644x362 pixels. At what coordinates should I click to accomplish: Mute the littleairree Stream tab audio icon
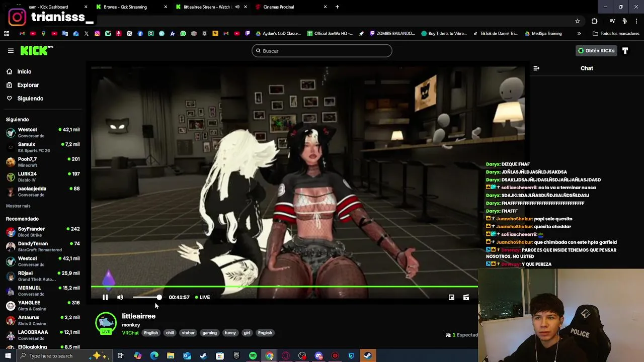pos(237,7)
